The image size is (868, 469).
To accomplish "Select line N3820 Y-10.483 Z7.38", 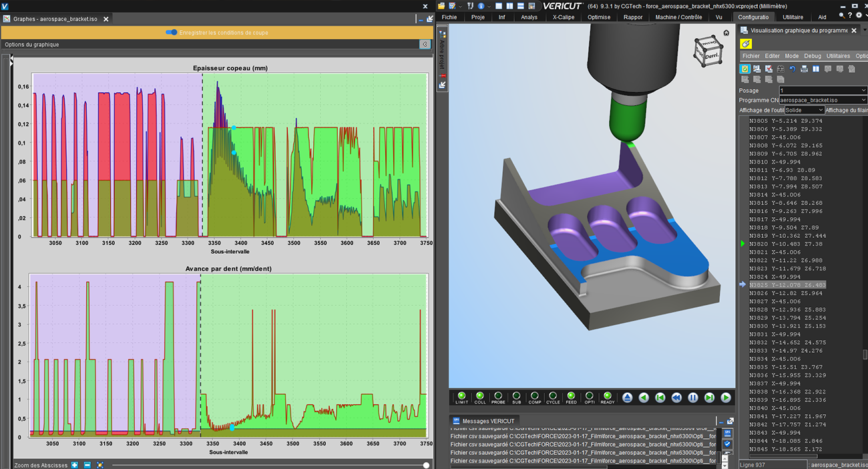I will click(786, 244).
